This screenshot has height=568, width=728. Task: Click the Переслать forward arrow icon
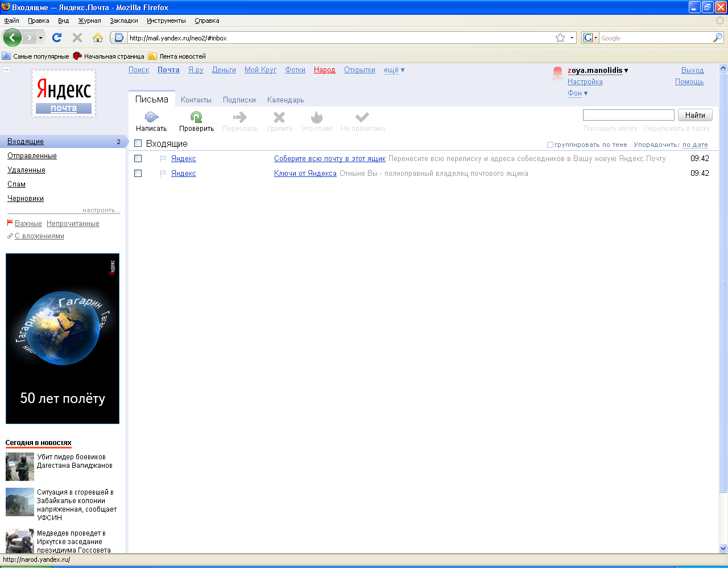coord(239,117)
